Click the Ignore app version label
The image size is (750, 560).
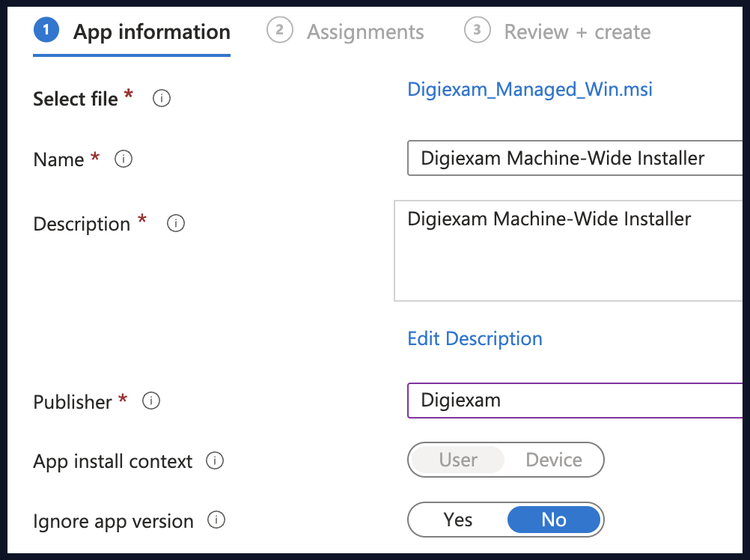113,522
